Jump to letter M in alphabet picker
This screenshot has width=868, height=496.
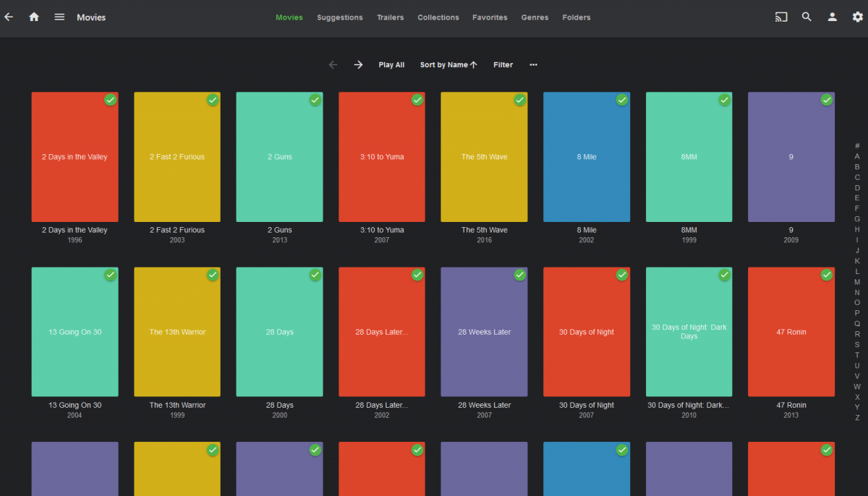[857, 281]
